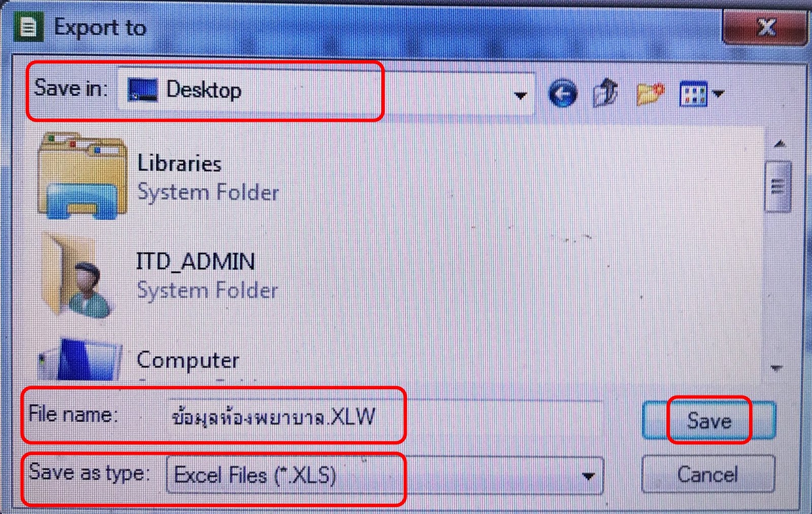Click the Export to title icon

27,28
